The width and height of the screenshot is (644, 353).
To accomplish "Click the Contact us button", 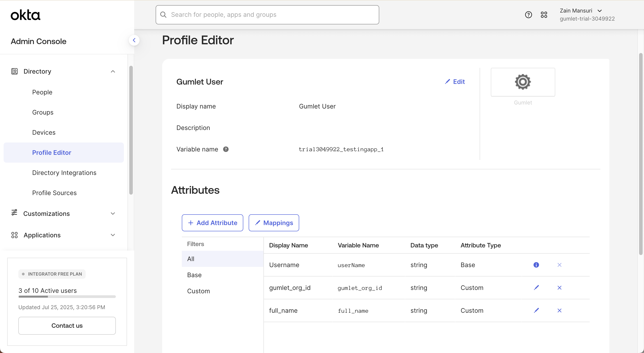I will tap(67, 325).
